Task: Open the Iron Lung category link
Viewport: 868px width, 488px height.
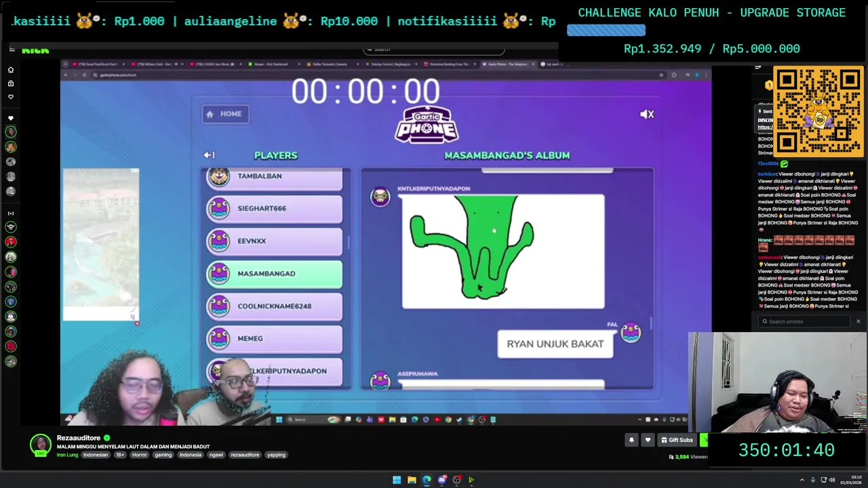Action: pos(67,455)
